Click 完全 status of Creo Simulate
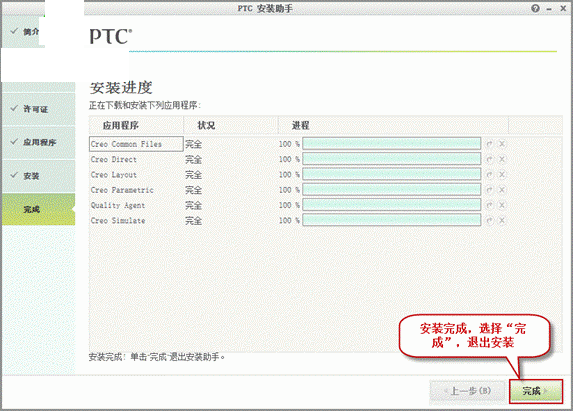Image resolution: width=573 pixels, height=411 pixels. click(x=193, y=221)
